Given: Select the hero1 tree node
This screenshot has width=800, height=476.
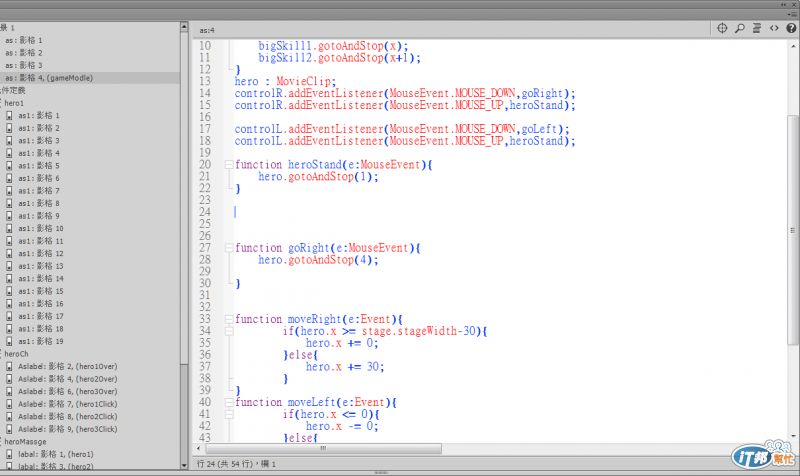Looking at the screenshot, I should click(x=14, y=103).
